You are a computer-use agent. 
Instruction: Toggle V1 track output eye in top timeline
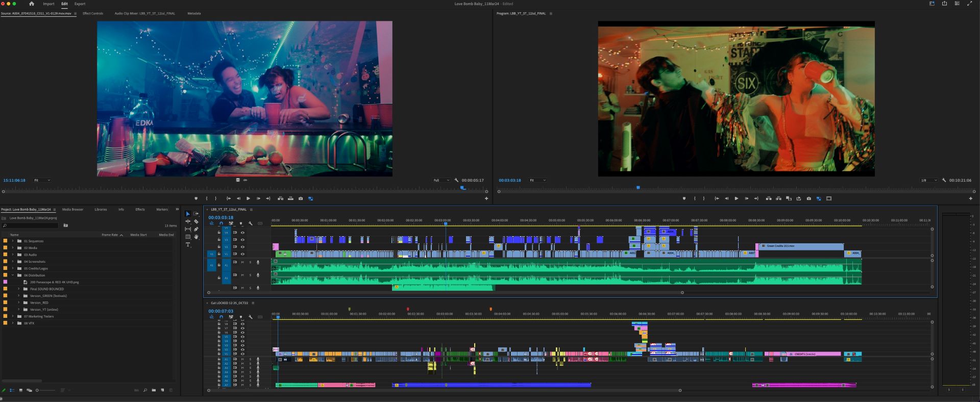[x=242, y=254]
